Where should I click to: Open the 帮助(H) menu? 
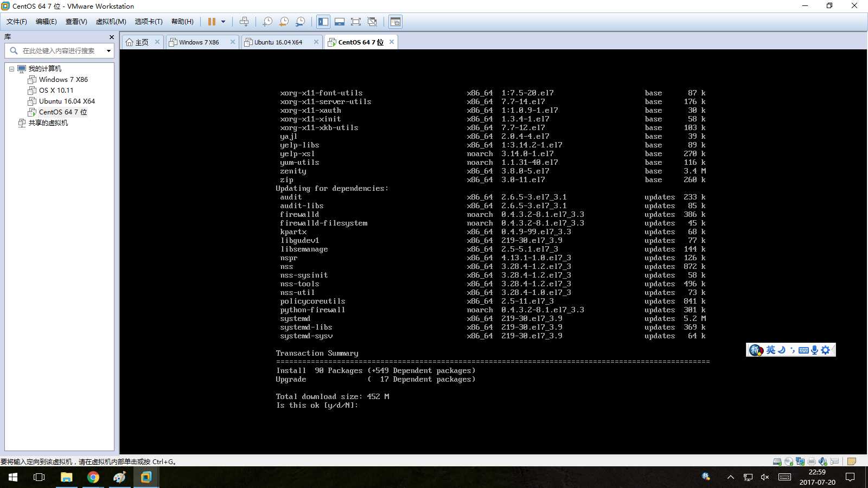pyautogui.click(x=182, y=22)
